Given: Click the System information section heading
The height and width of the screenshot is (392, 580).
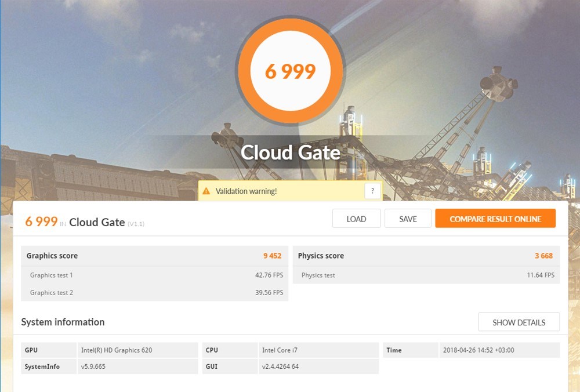Looking at the screenshot, I should coord(63,322).
